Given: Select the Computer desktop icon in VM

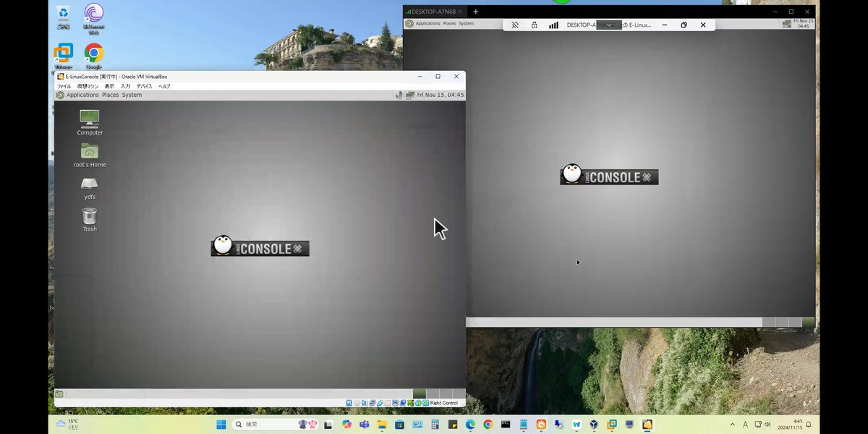Looking at the screenshot, I should [x=90, y=122].
